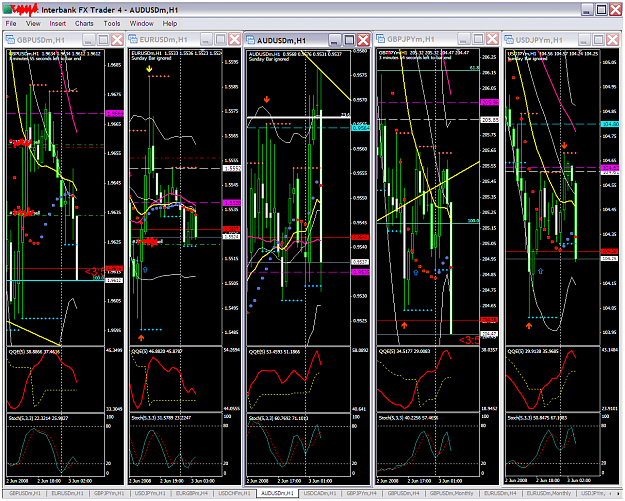This screenshot has height=501, width=625.
Task: Open the Window menu
Action: point(142,24)
